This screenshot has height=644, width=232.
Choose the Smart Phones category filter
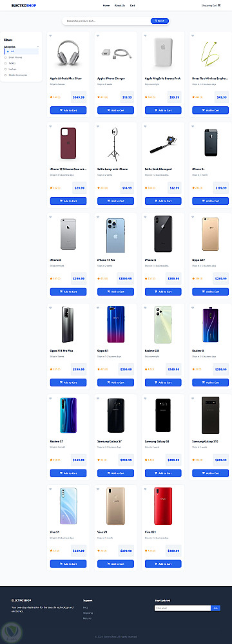tap(15, 57)
